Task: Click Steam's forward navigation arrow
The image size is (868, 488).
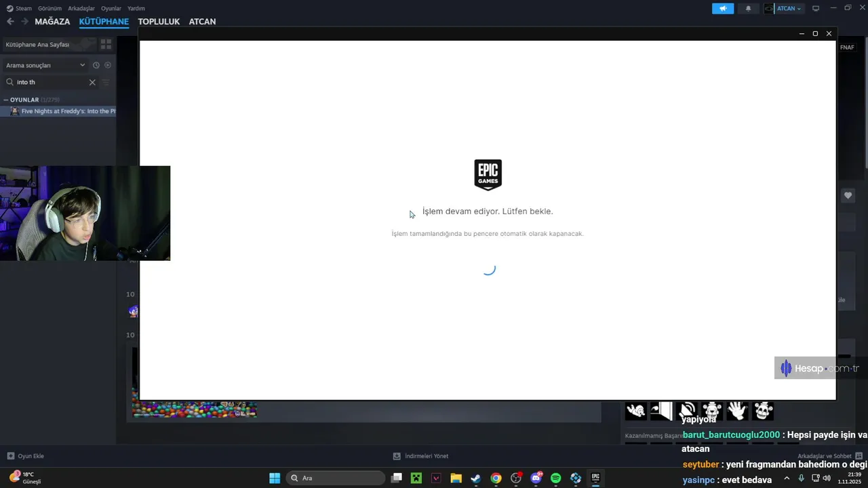Action: [x=24, y=22]
